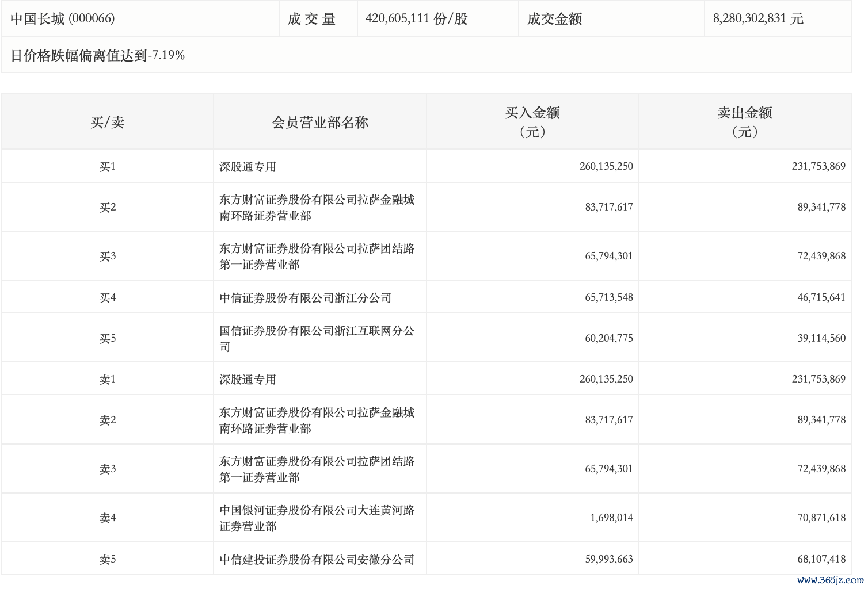The image size is (868, 589).
Task: Select the 买1 row label
Action: pyautogui.click(x=107, y=166)
